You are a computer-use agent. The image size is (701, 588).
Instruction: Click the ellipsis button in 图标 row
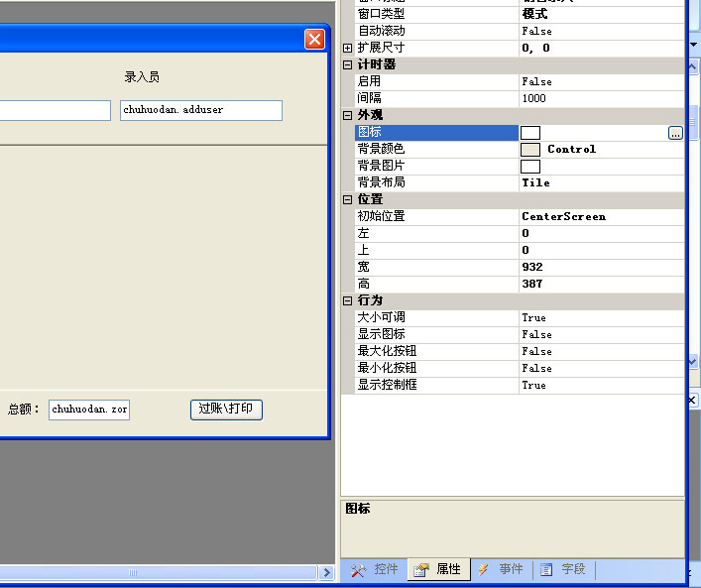pyautogui.click(x=675, y=133)
